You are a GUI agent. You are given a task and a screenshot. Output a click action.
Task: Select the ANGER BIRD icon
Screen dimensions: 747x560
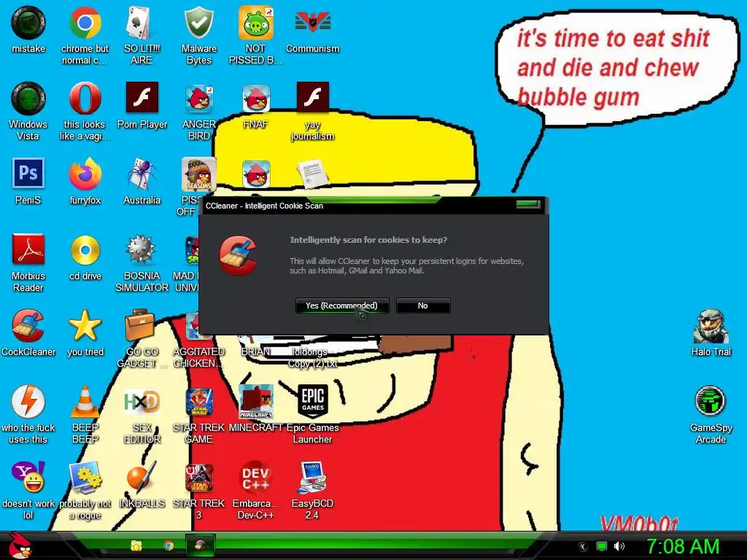tap(198, 112)
